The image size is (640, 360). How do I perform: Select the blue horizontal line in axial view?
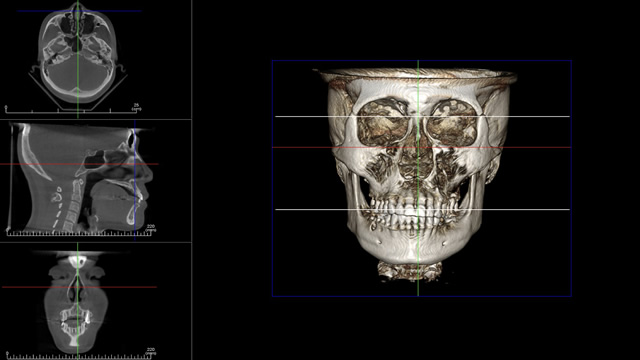(x=80, y=11)
